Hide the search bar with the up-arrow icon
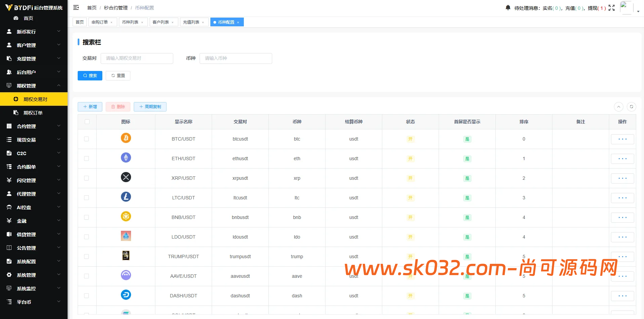This screenshot has height=319, width=644. (619, 107)
